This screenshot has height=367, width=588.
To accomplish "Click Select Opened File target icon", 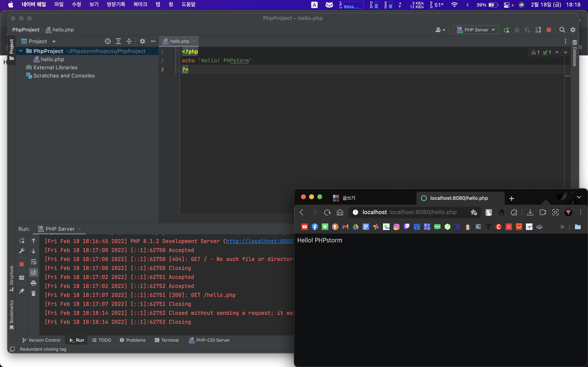I will pyautogui.click(x=108, y=41).
